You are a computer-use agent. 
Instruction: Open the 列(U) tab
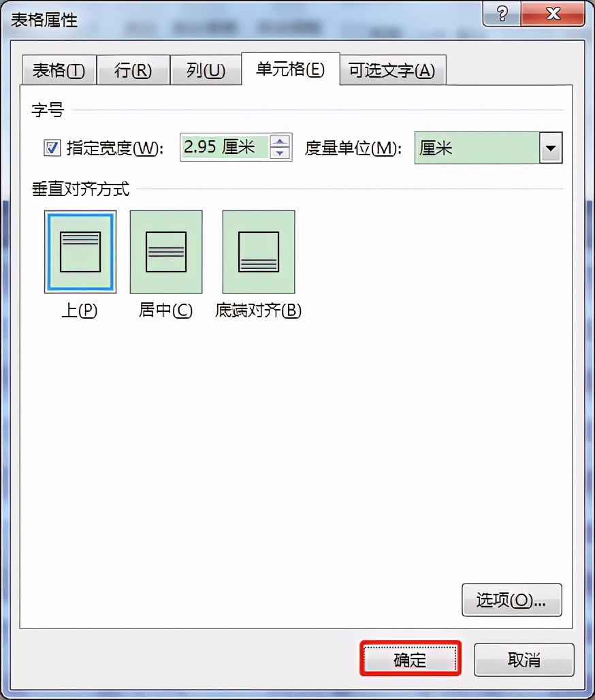pos(206,70)
